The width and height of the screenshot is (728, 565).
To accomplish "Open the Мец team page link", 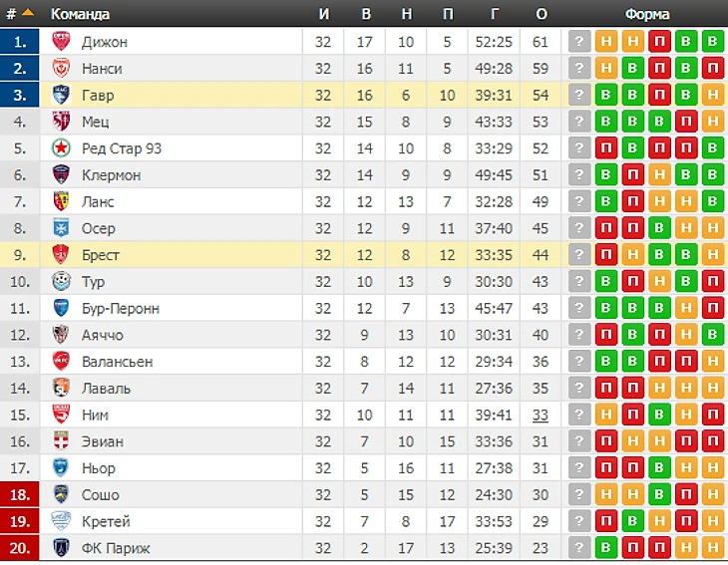I will (x=96, y=122).
